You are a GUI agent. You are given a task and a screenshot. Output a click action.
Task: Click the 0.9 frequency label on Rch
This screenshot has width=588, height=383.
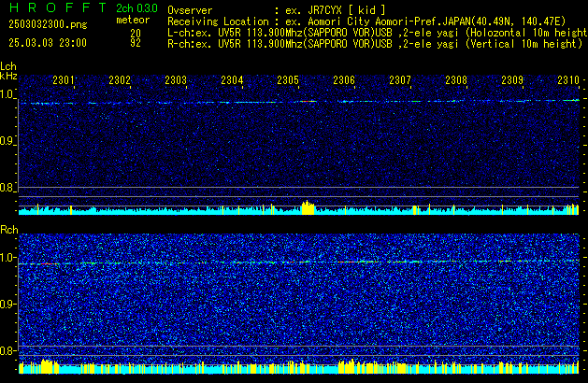coord(8,304)
